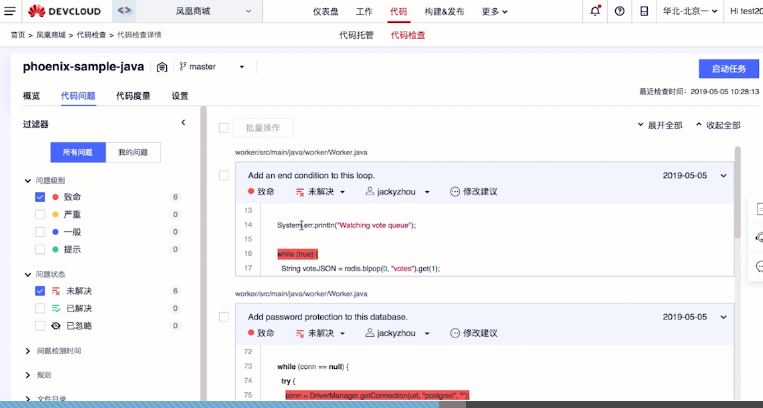Select the 我的问题 filter button
763x408 pixels.
tap(133, 152)
